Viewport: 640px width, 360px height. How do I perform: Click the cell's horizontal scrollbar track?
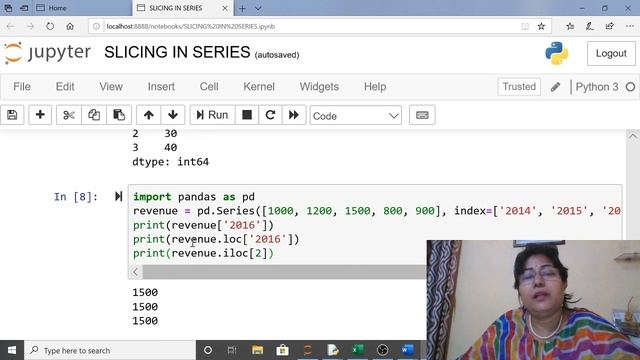click(284, 272)
